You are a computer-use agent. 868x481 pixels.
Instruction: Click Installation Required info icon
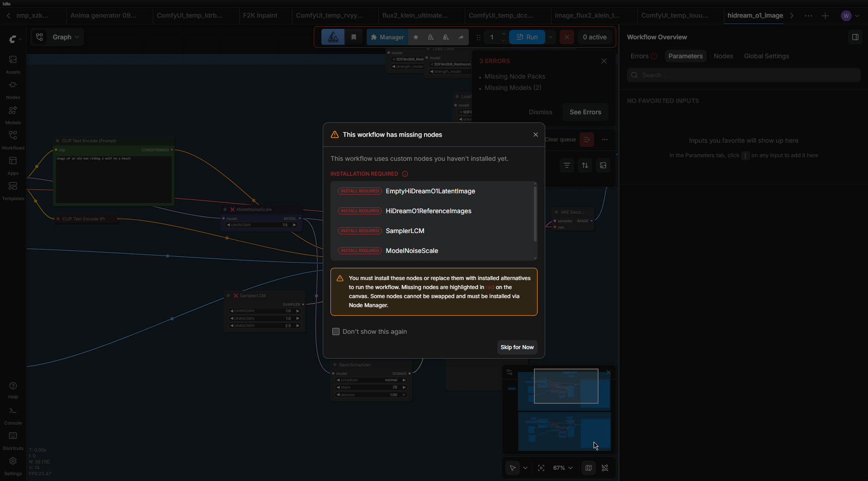coord(405,174)
